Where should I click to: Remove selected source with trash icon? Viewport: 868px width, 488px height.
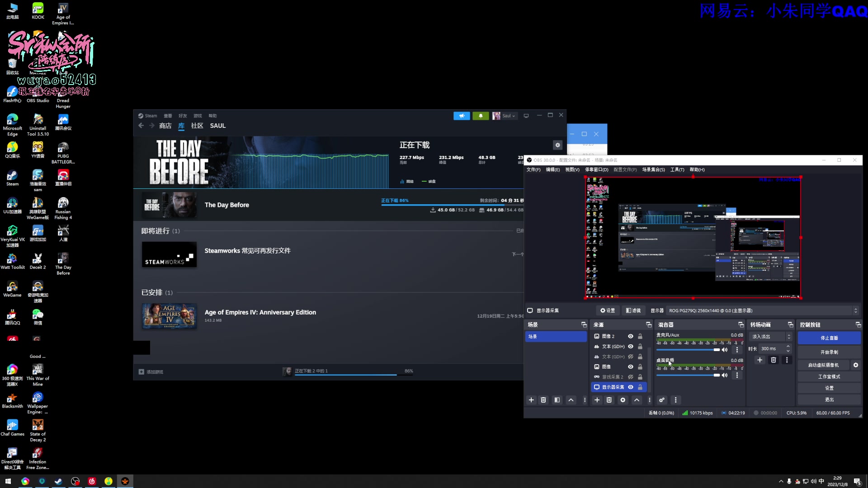[609, 400]
